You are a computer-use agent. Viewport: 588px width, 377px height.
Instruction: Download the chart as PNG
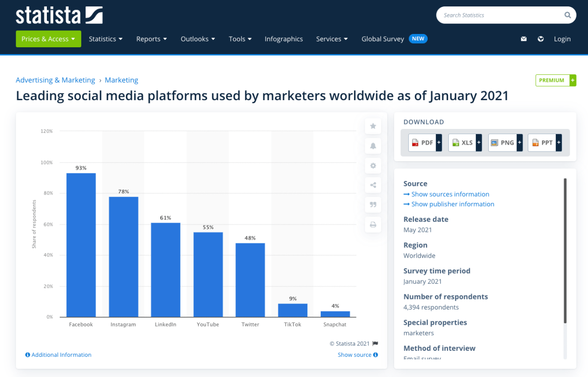click(x=503, y=142)
